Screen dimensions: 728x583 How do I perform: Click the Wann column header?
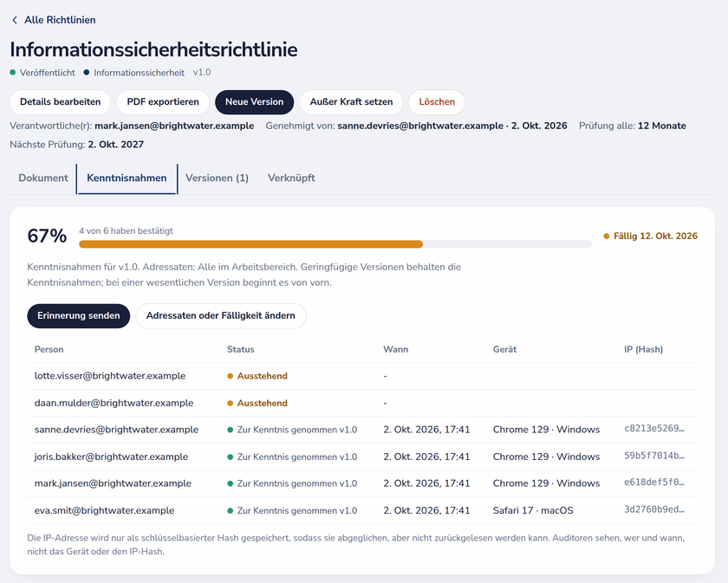point(395,349)
